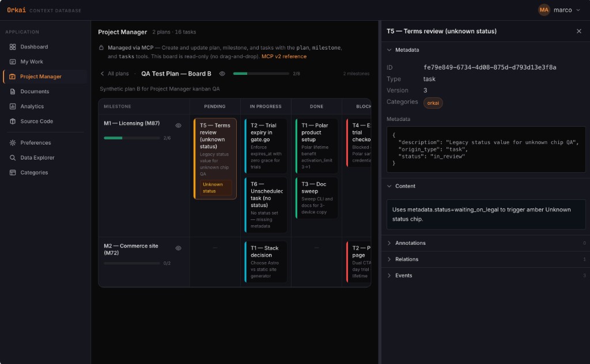Open T3 Doc sweep card
Viewport: 590px width, 364px height.
tap(316, 198)
